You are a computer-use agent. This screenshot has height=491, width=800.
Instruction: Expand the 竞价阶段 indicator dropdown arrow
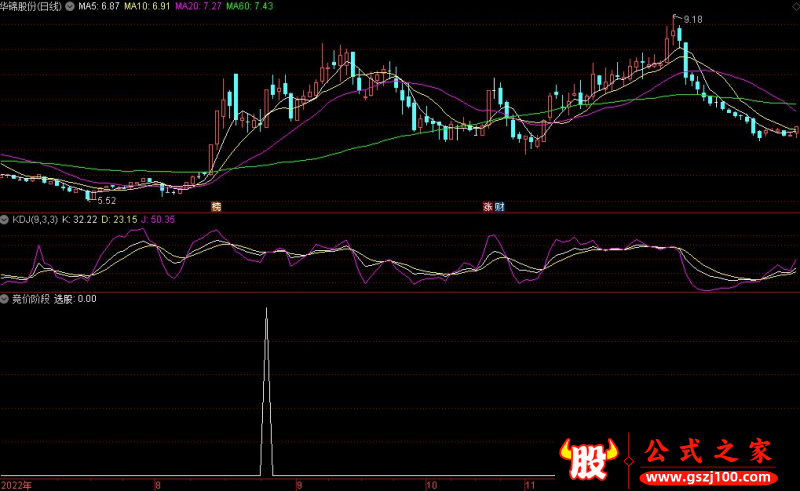(5, 298)
